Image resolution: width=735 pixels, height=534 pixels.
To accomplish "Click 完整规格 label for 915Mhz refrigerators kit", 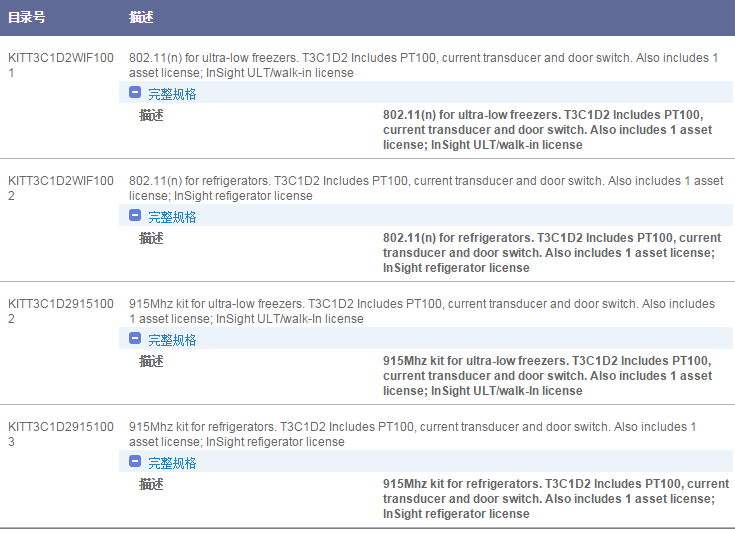I will pos(172,463).
